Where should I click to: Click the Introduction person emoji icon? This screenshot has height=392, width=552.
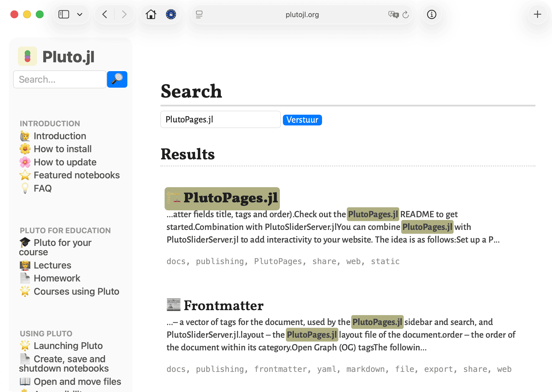[25, 136]
